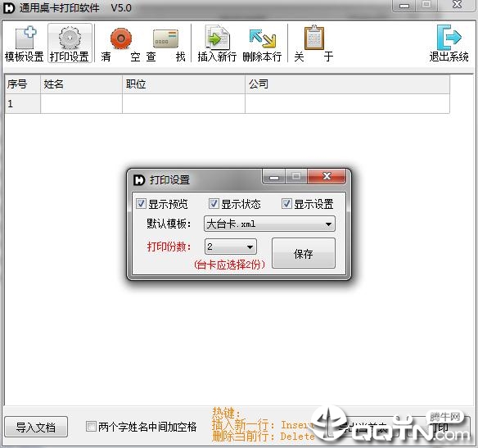Select row number 1 cell

[x=23, y=104]
